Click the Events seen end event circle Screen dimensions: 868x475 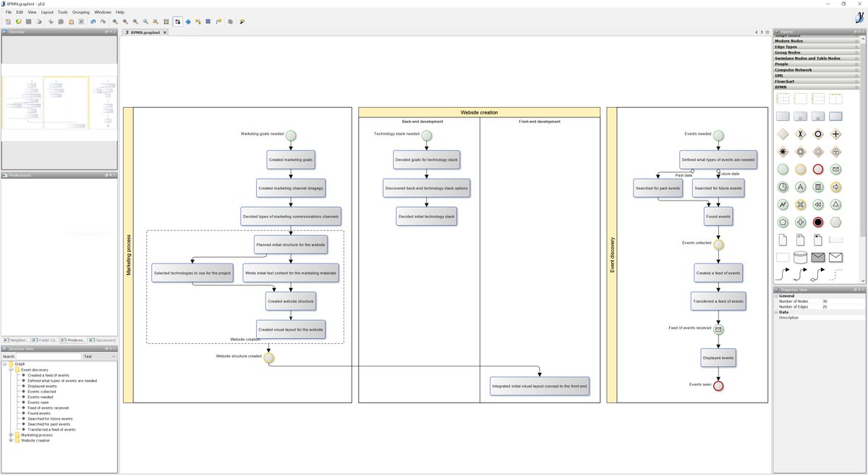coord(718,386)
